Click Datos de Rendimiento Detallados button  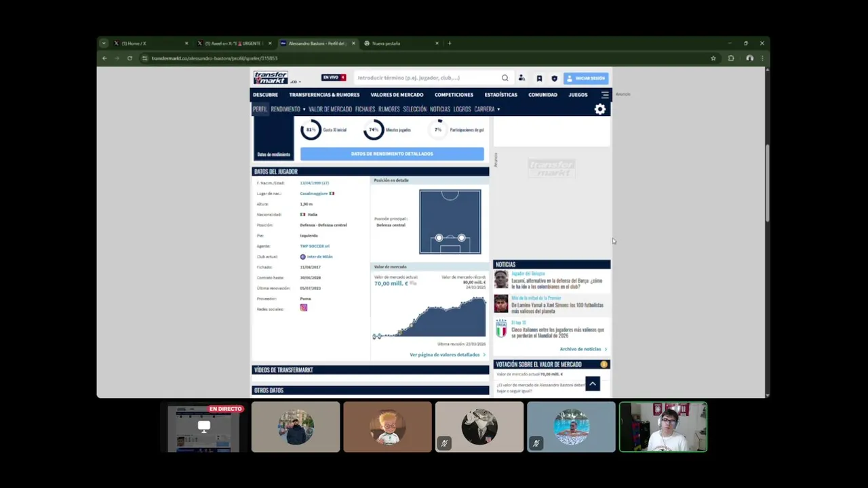pyautogui.click(x=392, y=154)
